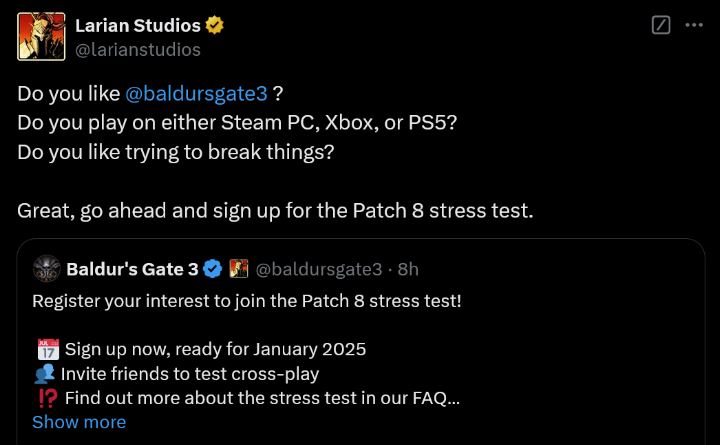
Task: Click the Grok slash-square icon
Action: (x=660, y=26)
